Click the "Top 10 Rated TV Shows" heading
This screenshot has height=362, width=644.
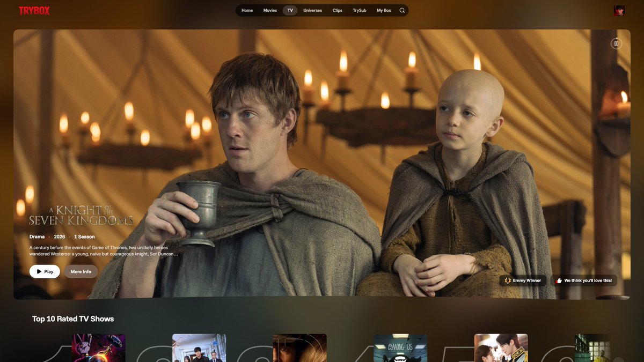pos(73,319)
